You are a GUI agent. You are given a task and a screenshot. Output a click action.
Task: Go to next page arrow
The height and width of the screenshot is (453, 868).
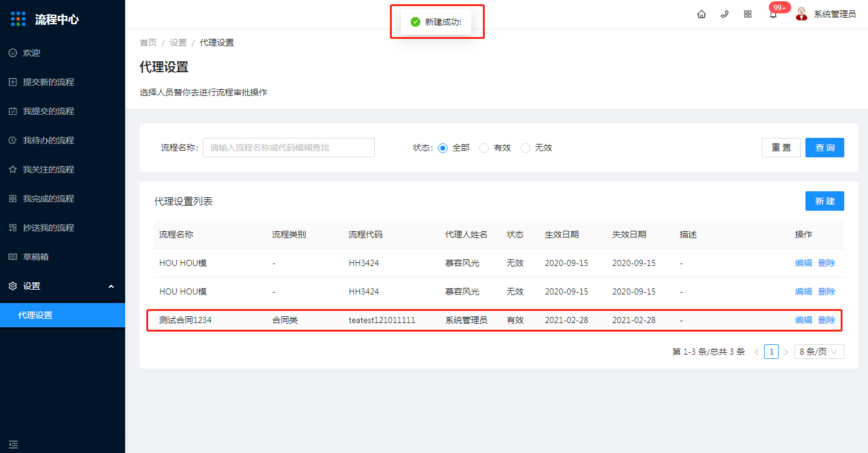point(786,352)
